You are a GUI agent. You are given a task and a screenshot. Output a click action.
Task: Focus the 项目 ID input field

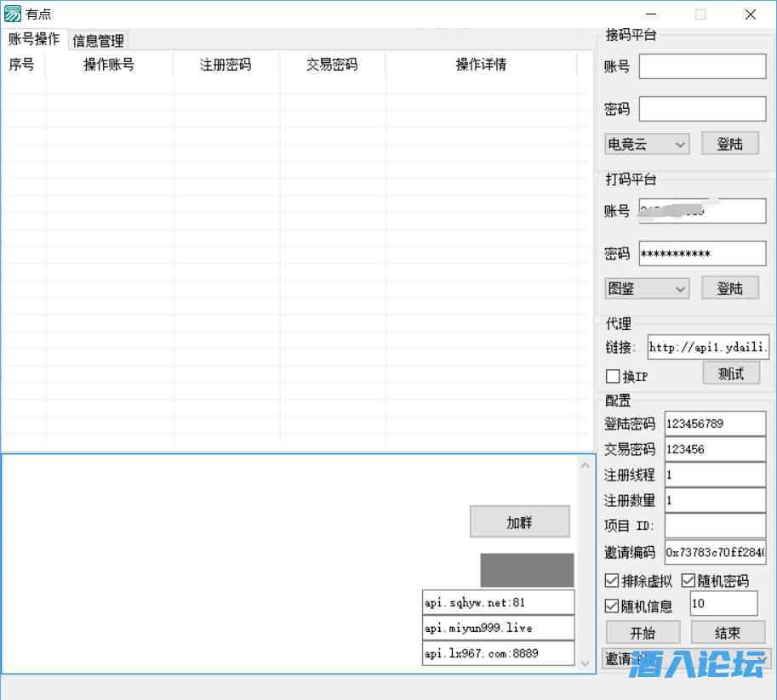[715, 526]
